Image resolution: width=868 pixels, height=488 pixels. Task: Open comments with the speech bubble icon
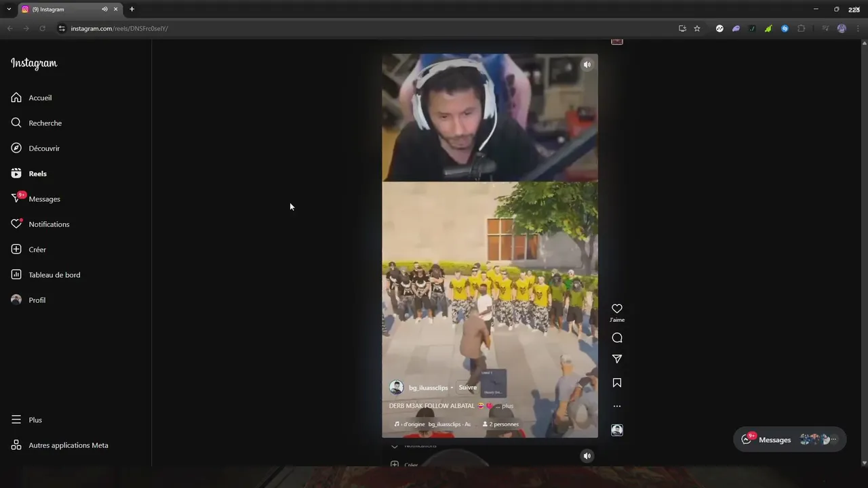(617, 338)
